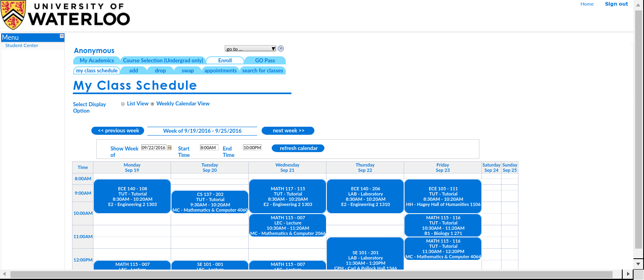Click the vertical scrollbar up arrow
The height and width of the screenshot is (280, 644).
(638, 5)
